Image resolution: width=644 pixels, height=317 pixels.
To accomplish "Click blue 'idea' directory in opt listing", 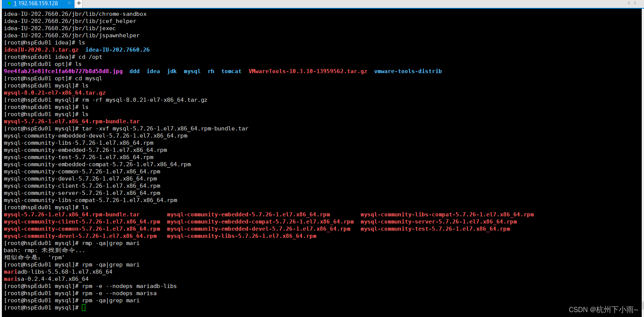I will [153, 71].
